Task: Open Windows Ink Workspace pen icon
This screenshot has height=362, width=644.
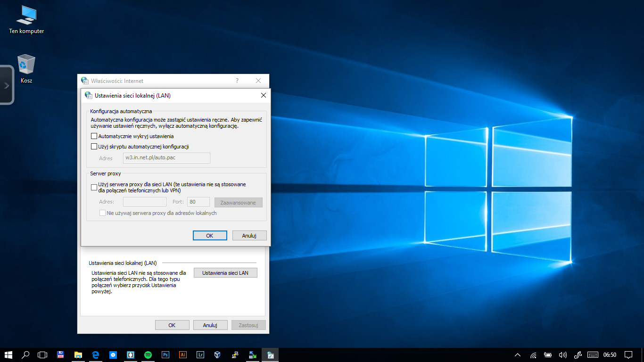Action: (x=578, y=355)
